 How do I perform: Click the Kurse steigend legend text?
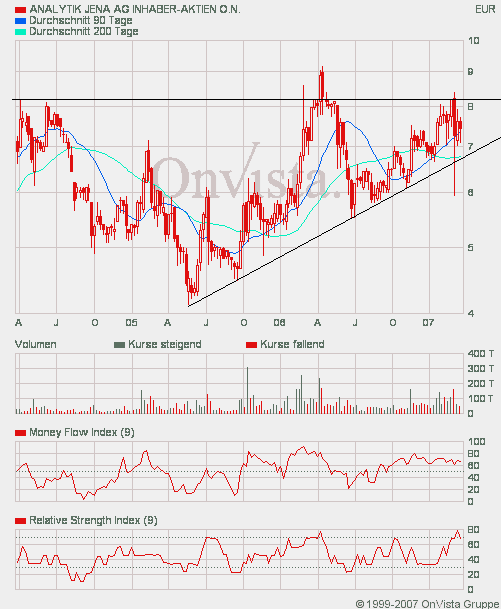pos(165,345)
